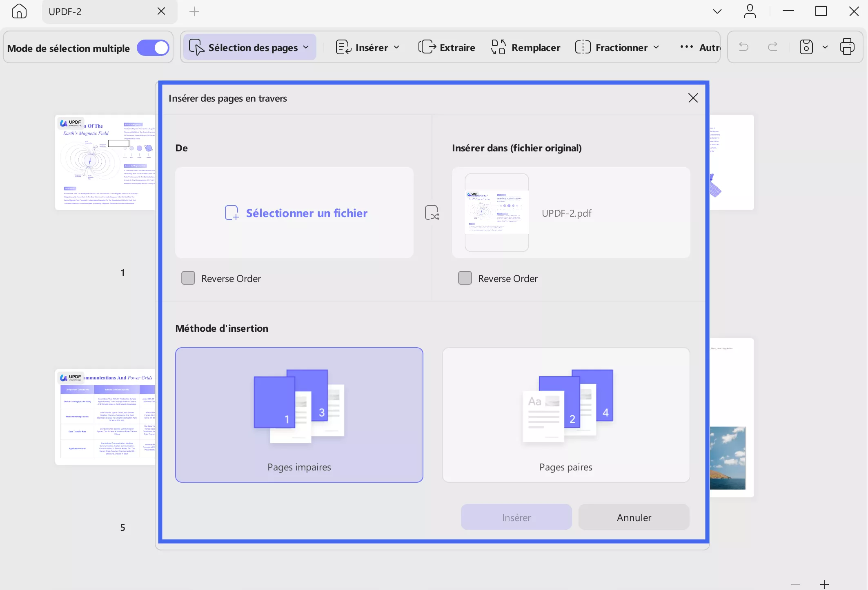Viewport: 868px width, 590px height.
Task: Check Reverse Order under original file
Action: (465, 278)
